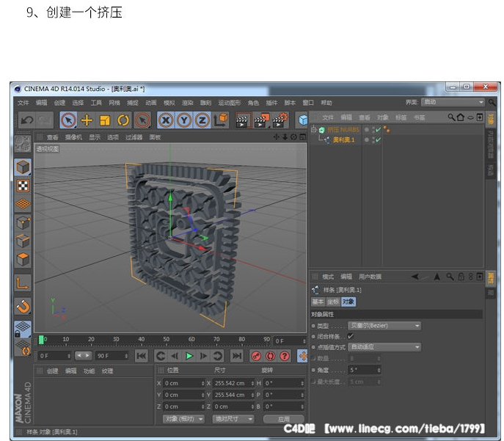Record active objects keyframe
This screenshot has width=504, height=441.
click(256, 356)
